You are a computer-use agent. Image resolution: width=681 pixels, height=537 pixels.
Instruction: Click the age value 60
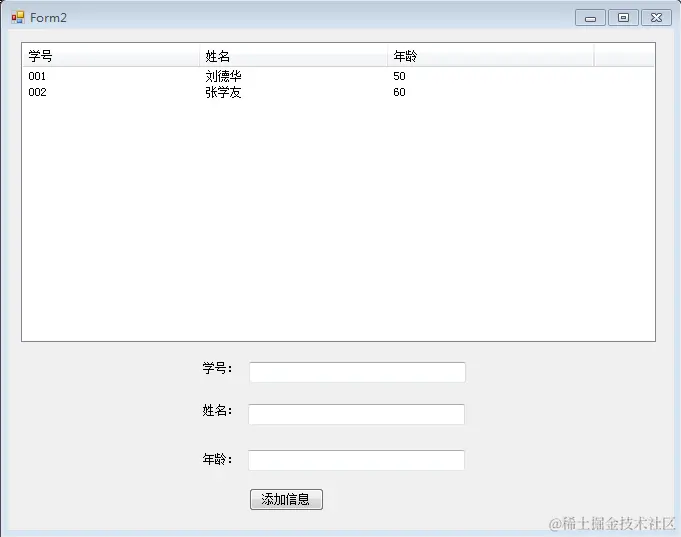[399, 93]
